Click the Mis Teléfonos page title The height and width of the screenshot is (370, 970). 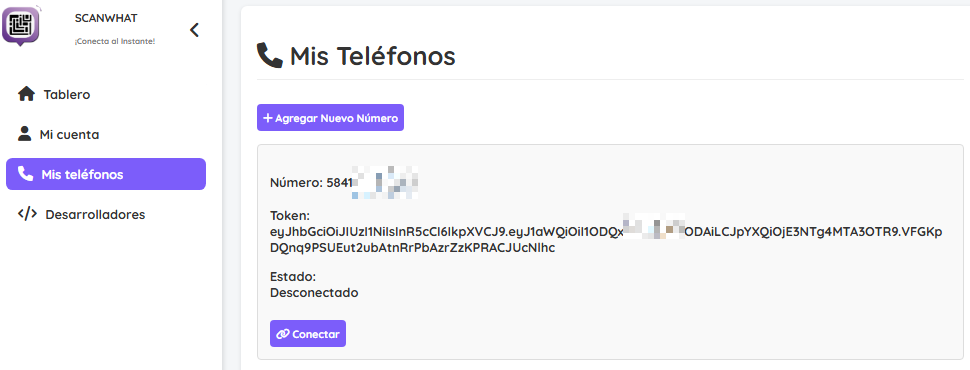[372, 56]
